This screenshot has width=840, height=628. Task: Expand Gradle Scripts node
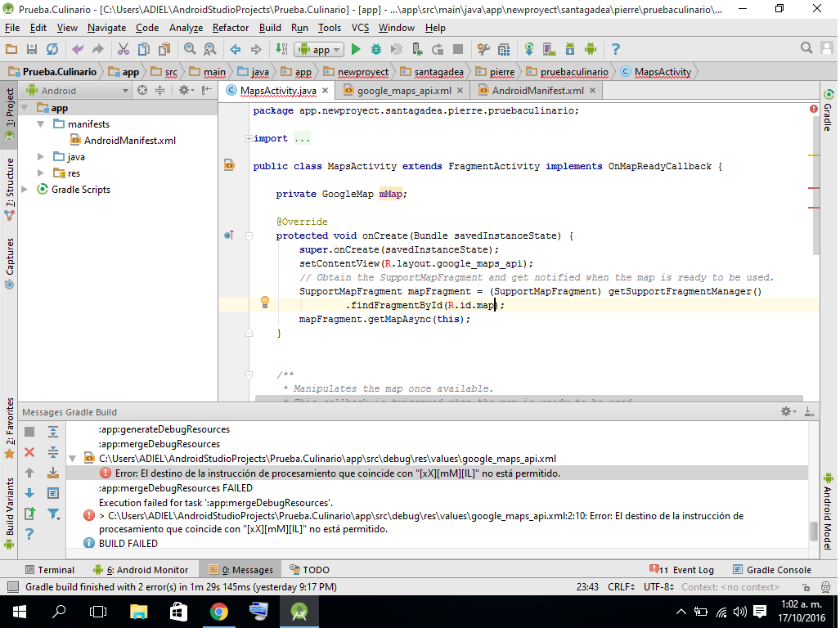(x=24, y=190)
